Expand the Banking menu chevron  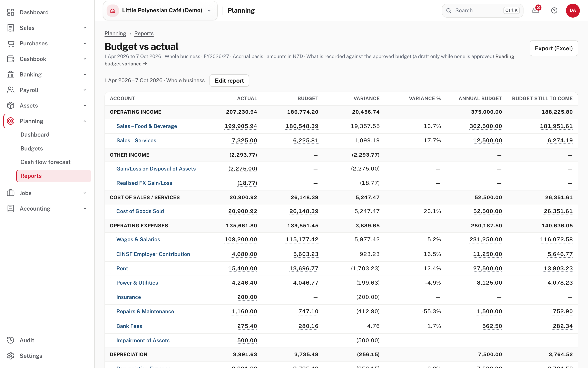[85, 74]
